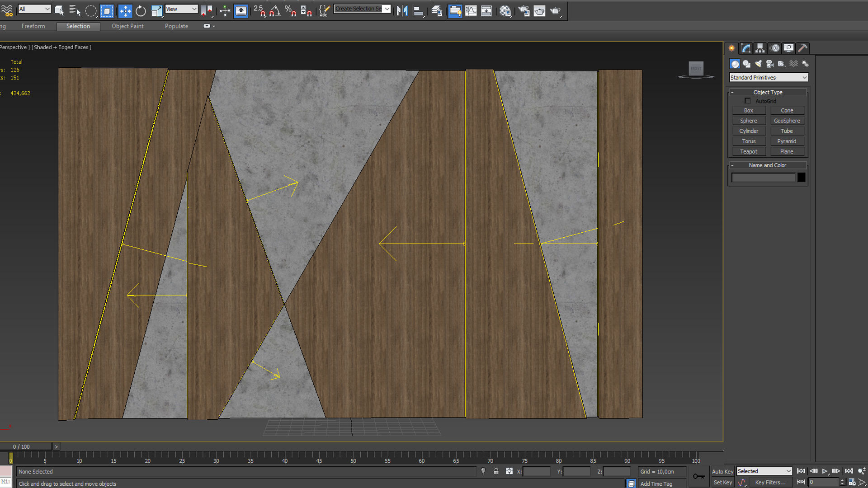This screenshot has width=868, height=488.
Task: Toggle Angle Snap
Action: pyautogui.click(x=275, y=10)
